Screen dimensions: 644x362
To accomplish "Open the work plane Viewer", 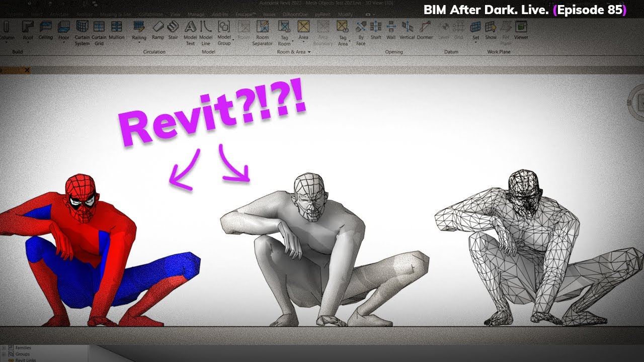I will pyautogui.click(x=521, y=30).
